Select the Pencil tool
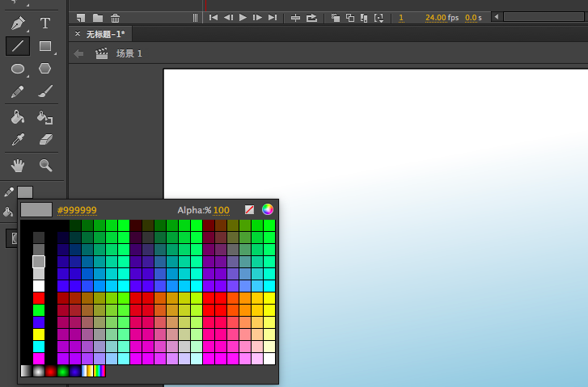The image size is (588, 387). pyautogui.click(x=17, y=91)
